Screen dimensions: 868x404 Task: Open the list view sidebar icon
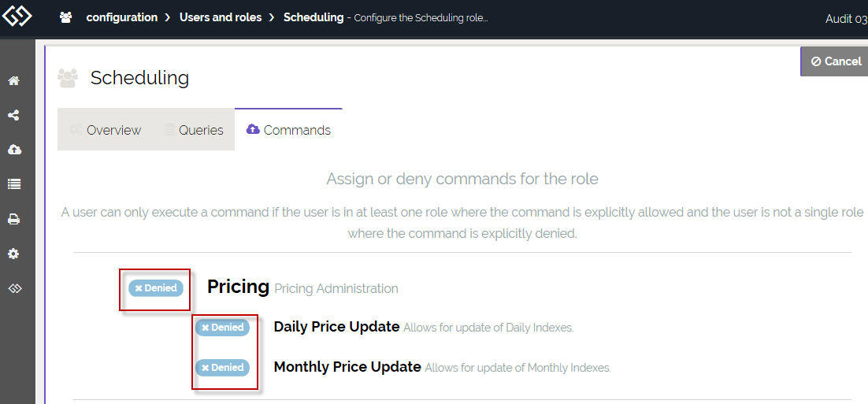click(x=13, y=184)
